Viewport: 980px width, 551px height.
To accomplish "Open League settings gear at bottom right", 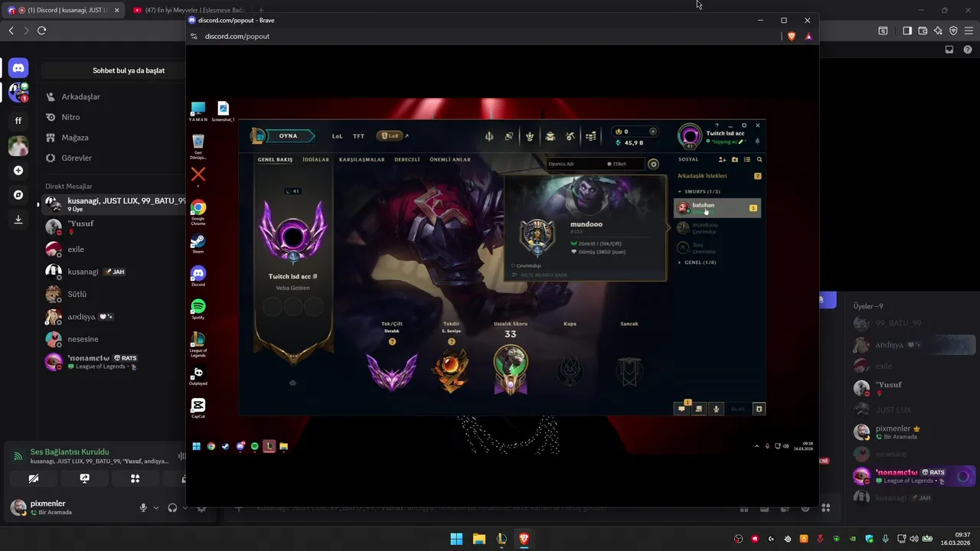I will (x=759, y=409).
